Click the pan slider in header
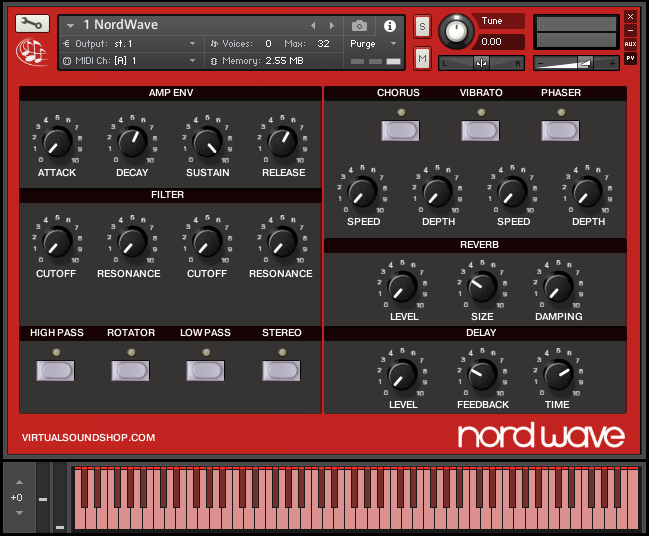Viewport: 649px width, 536px height. coord(482,63)
